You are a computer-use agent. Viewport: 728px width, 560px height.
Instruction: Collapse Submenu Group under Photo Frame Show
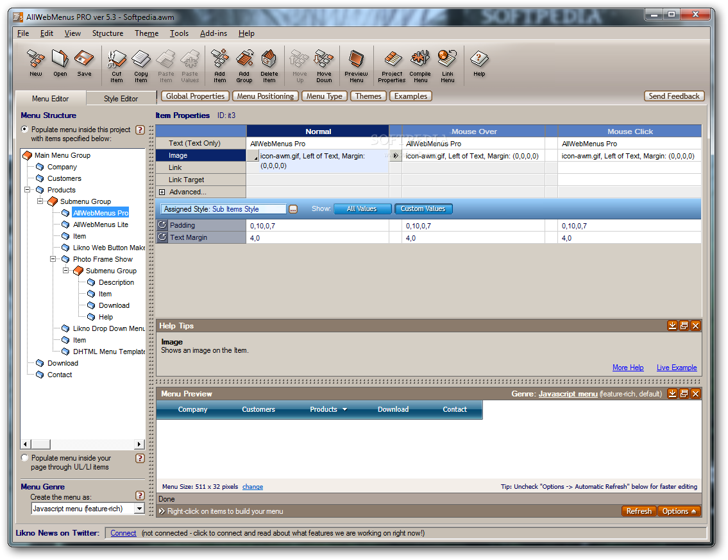click(66, 270)
